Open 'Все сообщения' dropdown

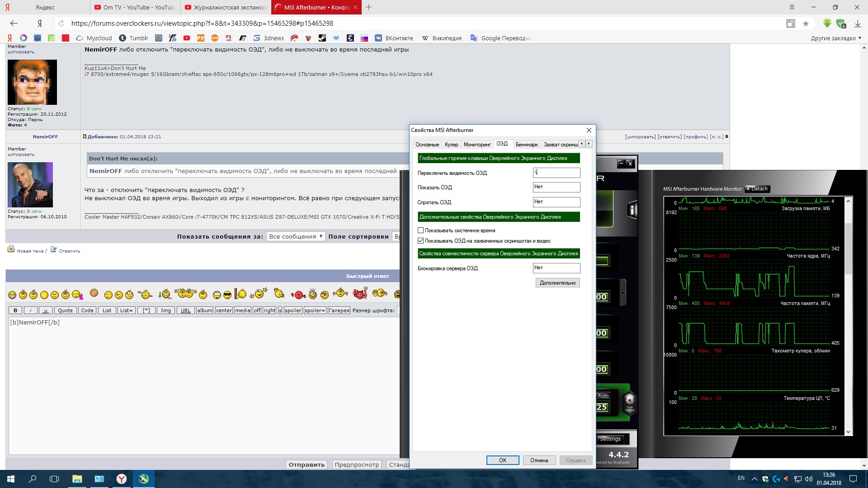tap(296, 236)
